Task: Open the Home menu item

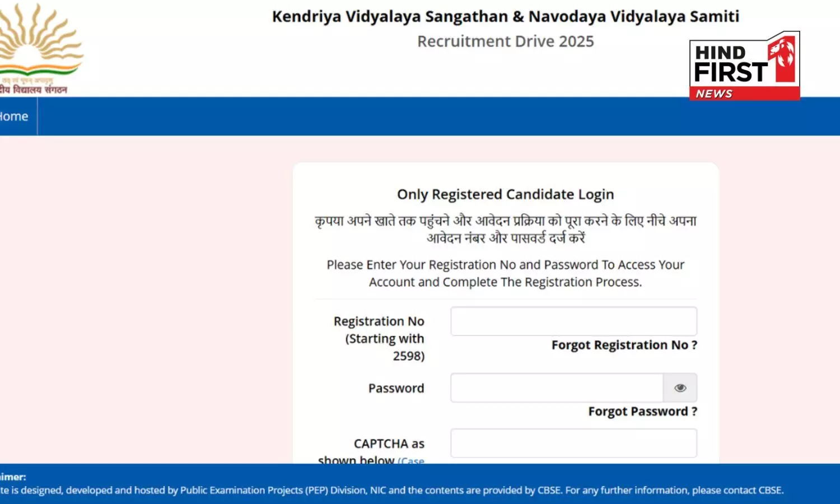Action: [14, 116]
